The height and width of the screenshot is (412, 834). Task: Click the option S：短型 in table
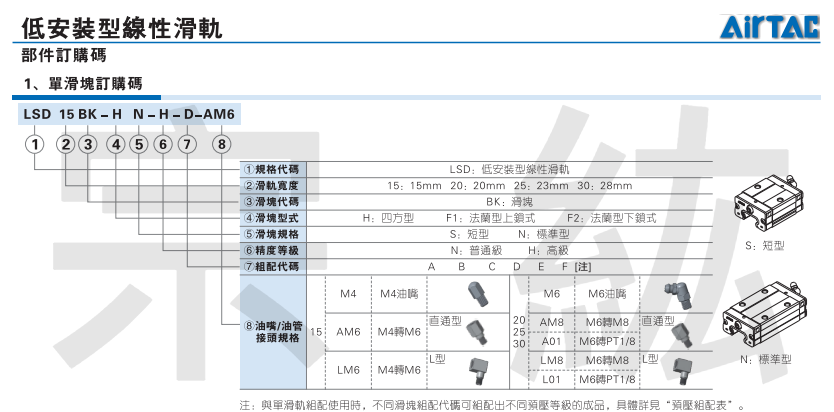click(x=469, y=234)
